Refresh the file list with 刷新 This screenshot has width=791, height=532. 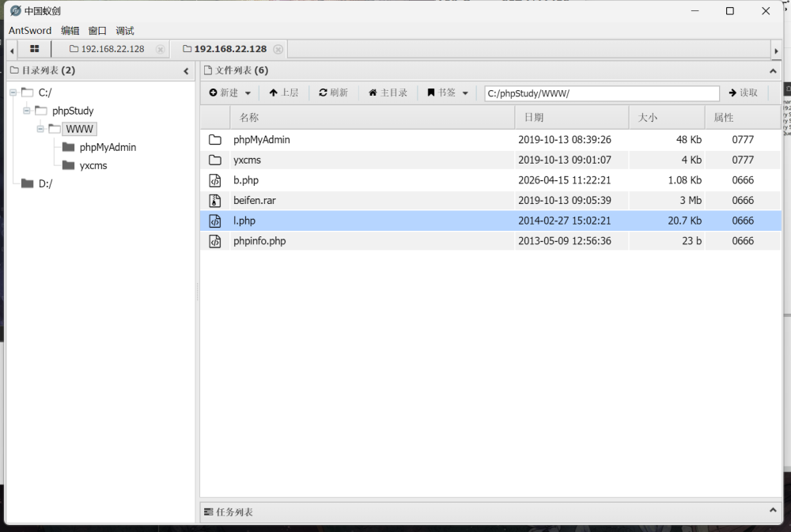point(334,93)
